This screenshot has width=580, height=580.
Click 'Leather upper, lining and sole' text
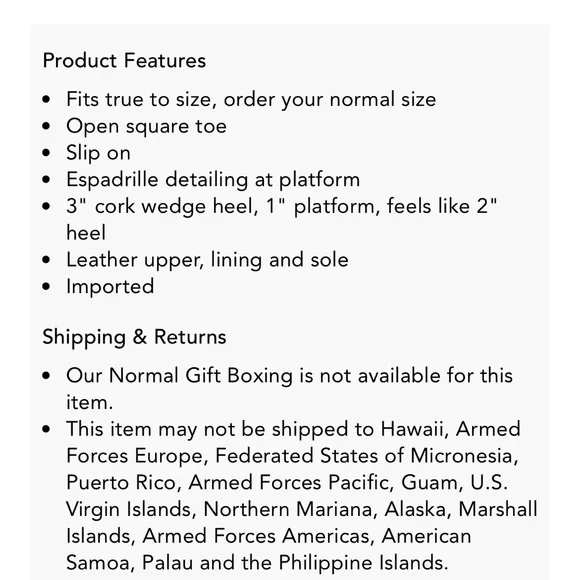[207, 260]
